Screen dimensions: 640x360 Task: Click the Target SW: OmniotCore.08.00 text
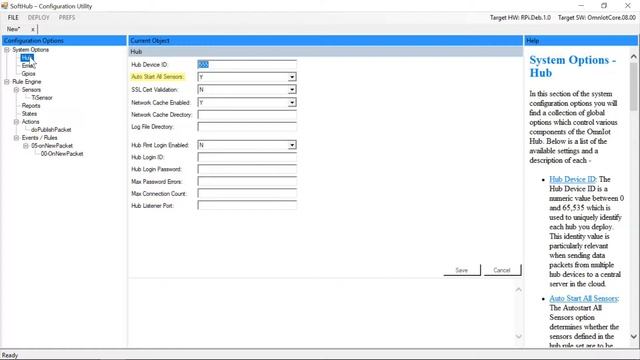(597, 18)
